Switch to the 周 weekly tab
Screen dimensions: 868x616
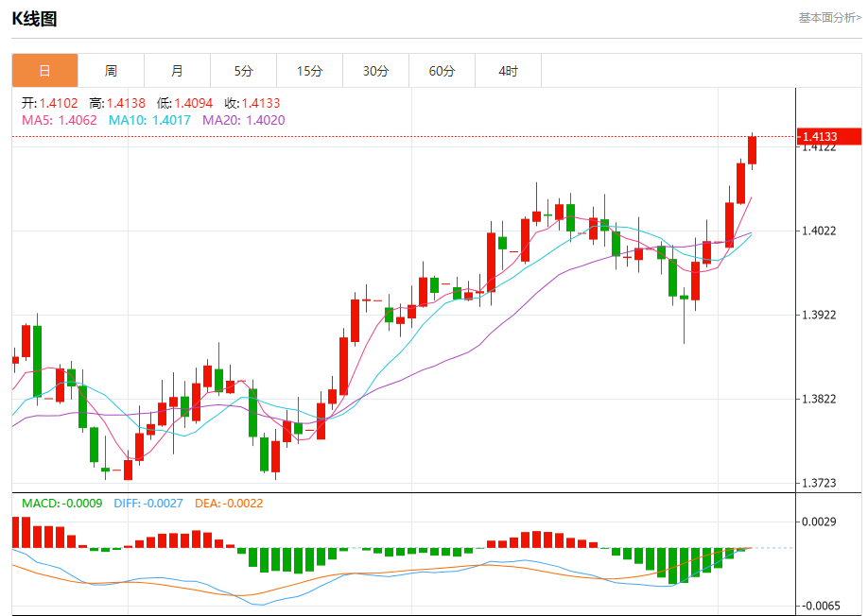111,71
